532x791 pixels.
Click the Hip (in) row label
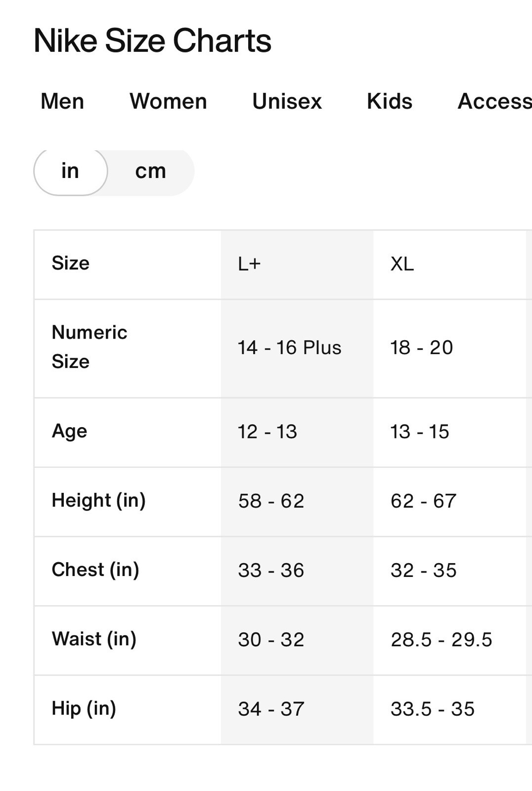click(84, 708)
